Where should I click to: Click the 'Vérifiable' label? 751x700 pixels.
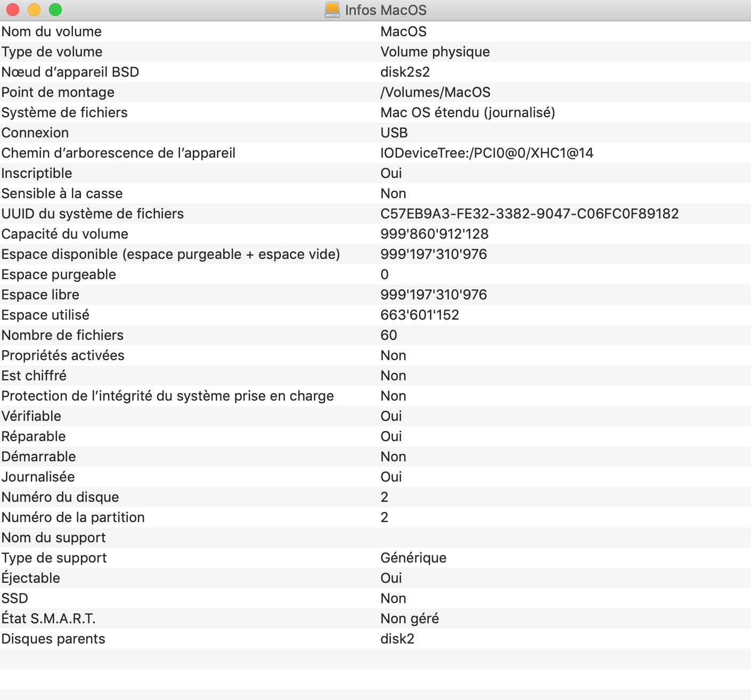(31, 416)
